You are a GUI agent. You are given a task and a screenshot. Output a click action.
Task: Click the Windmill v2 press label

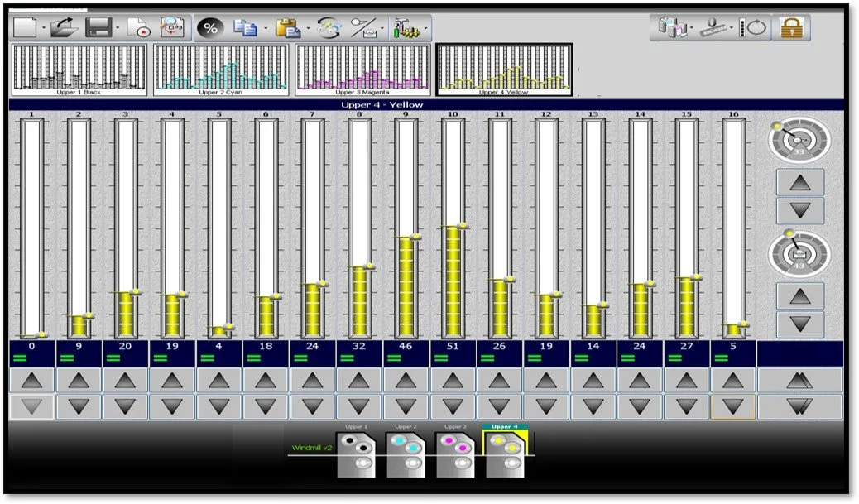tap(312, 448)
